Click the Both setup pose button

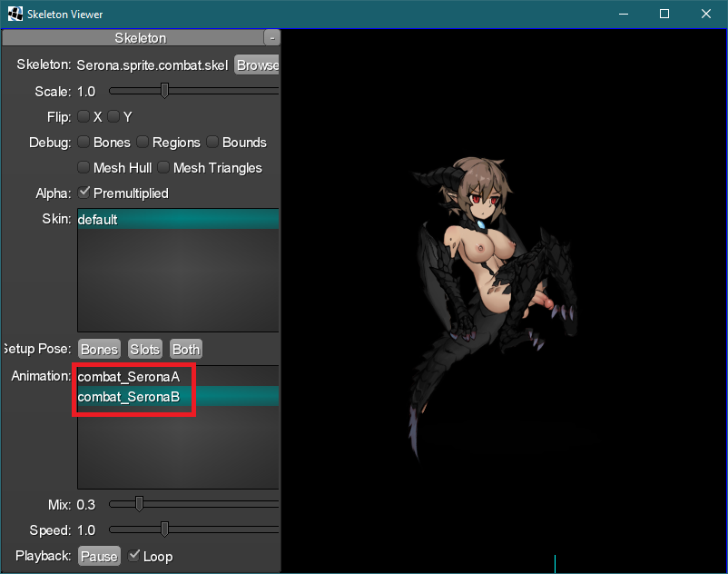point(186,350)
